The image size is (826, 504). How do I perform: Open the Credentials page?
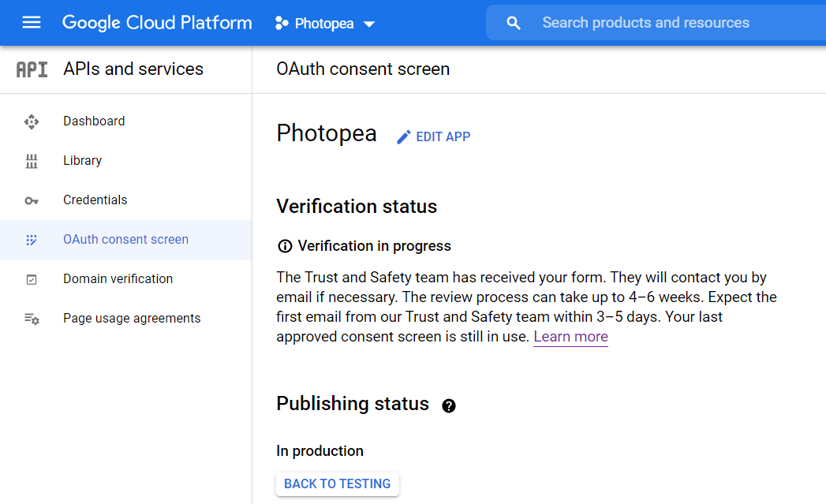(x=126, y=200)
